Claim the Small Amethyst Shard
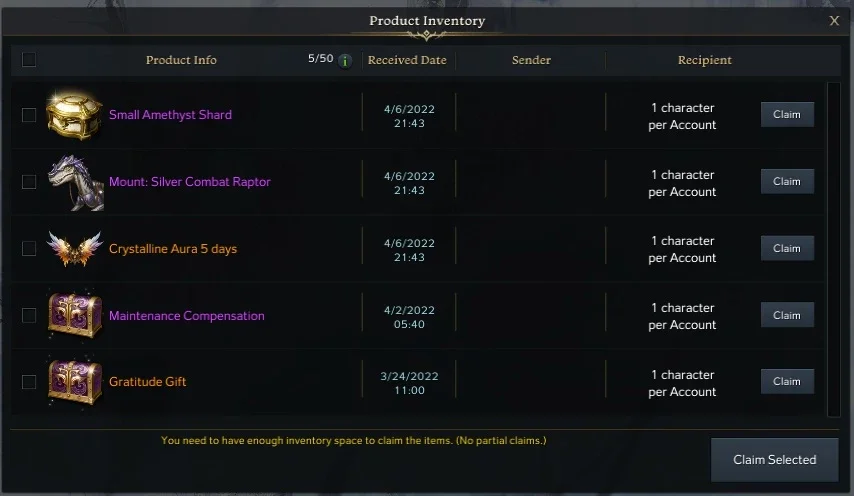 (787, 114)
